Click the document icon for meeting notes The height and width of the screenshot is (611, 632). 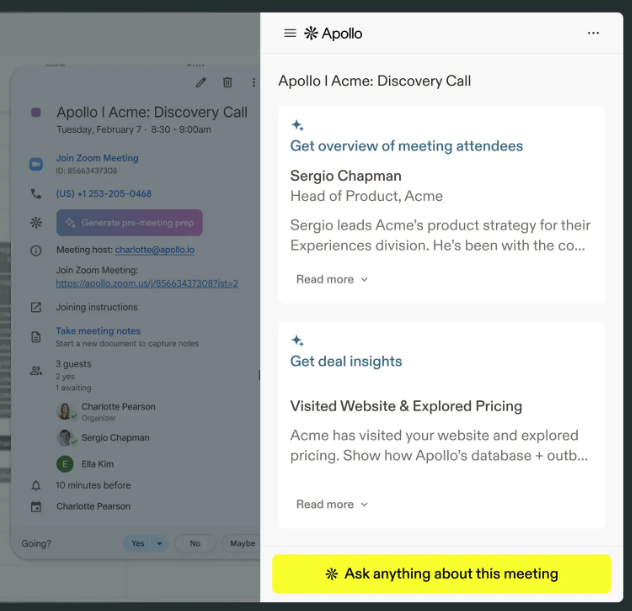coord(36,337)
